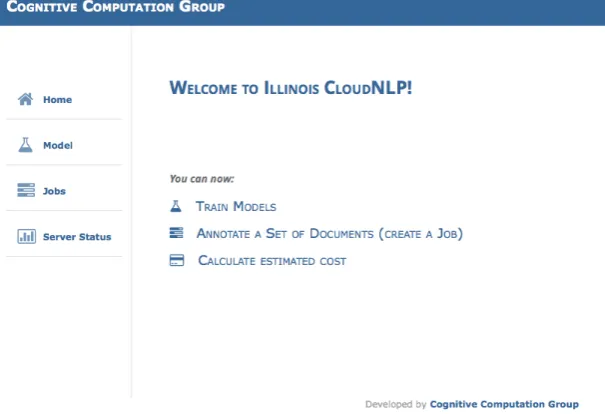Open Annotate a Set of Documents link

(330, 233)
